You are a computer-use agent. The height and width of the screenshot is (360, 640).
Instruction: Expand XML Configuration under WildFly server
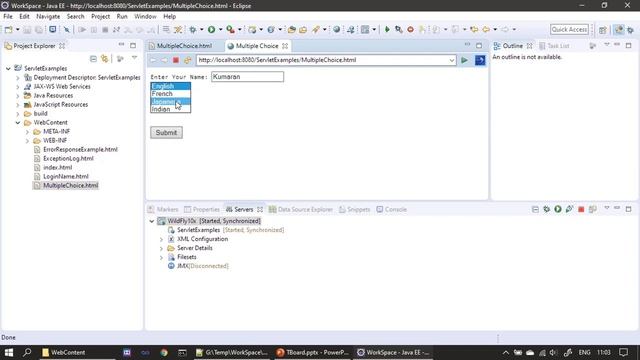[161, 240]
